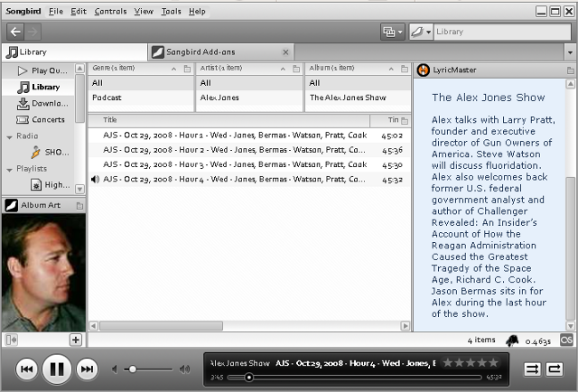Open track list column picker icon
Viewport: 578px width, 392px height.
[x=405, y=121]
